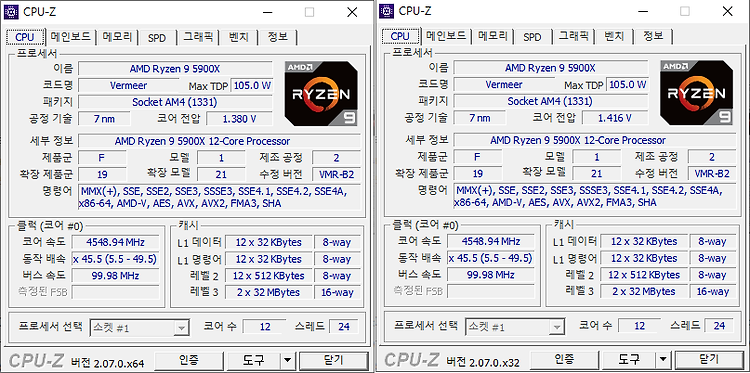Open the 정보 tab in the left window
Screen dimensions: 750x373
pyautogui.click(x=277, y=36)
